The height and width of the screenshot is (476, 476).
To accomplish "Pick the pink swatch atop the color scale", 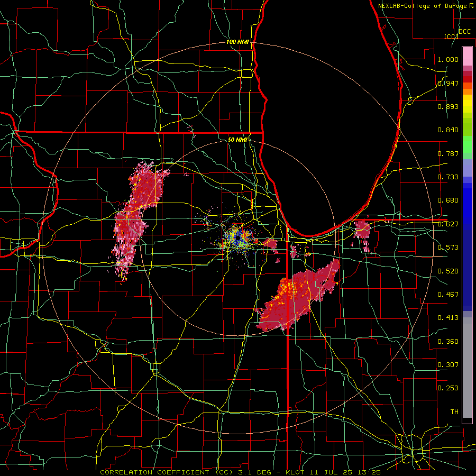I will tap(467, 56).
